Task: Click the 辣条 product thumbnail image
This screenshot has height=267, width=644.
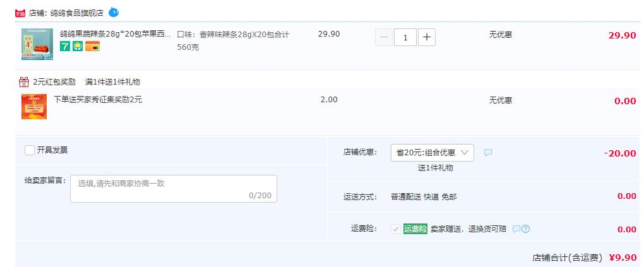Action: (x=37, y=44)
